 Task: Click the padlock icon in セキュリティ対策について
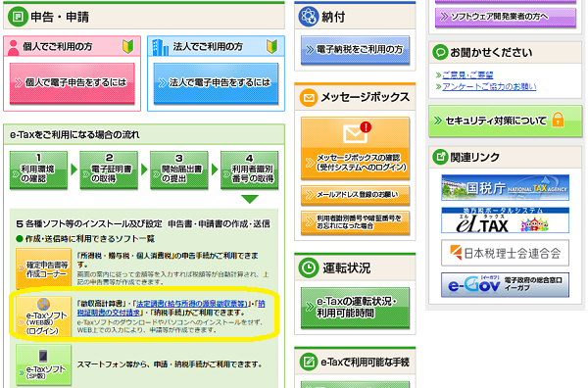(x=558, y=120)
